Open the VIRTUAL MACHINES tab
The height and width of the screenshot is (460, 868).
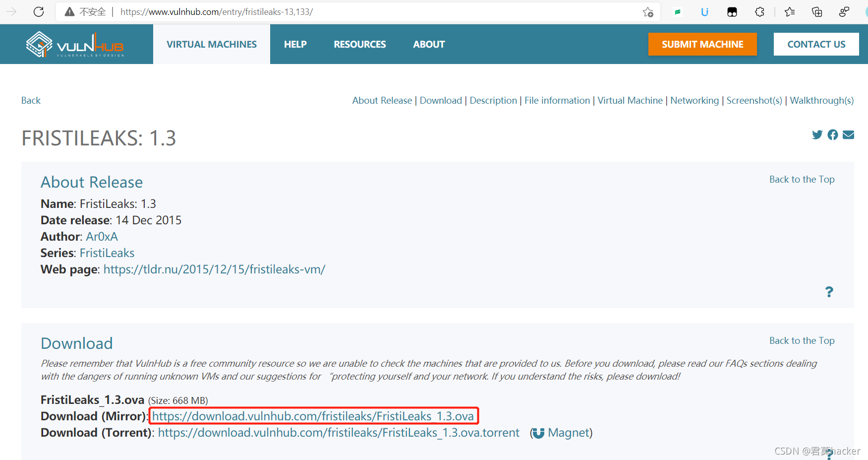212,44
